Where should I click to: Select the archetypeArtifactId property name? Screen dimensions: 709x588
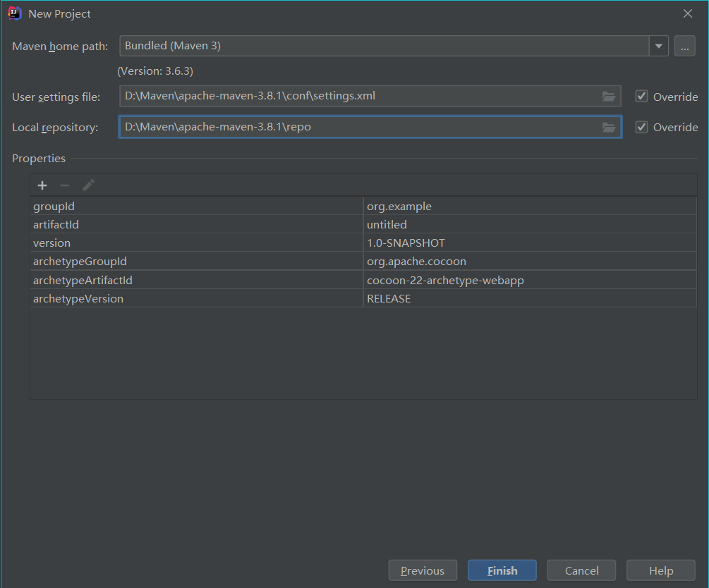point(83,280)
